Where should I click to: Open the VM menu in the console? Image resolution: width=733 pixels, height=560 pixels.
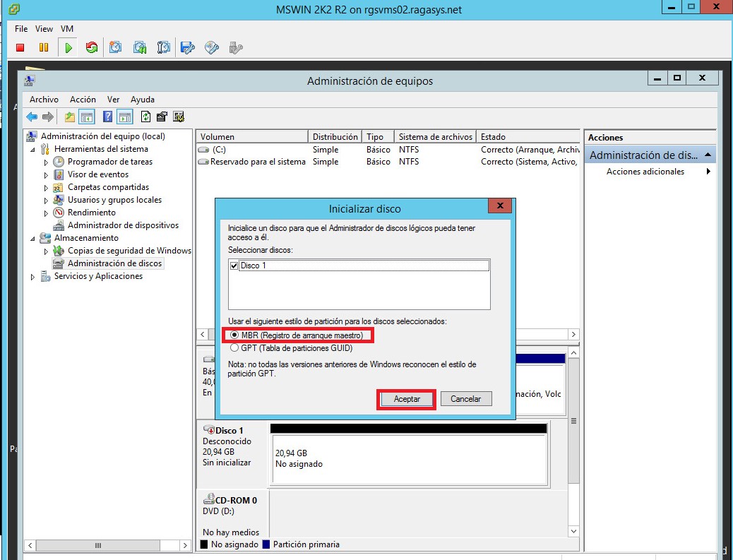tap(67, 28)
